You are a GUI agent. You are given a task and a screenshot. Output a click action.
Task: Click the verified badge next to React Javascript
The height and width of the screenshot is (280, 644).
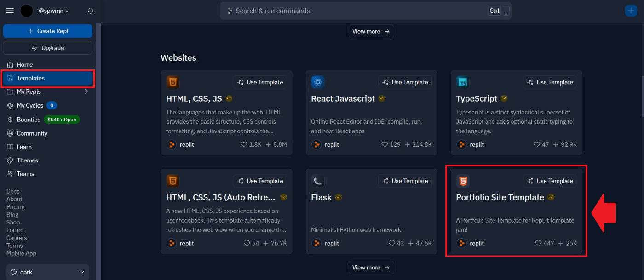point(382,98)
